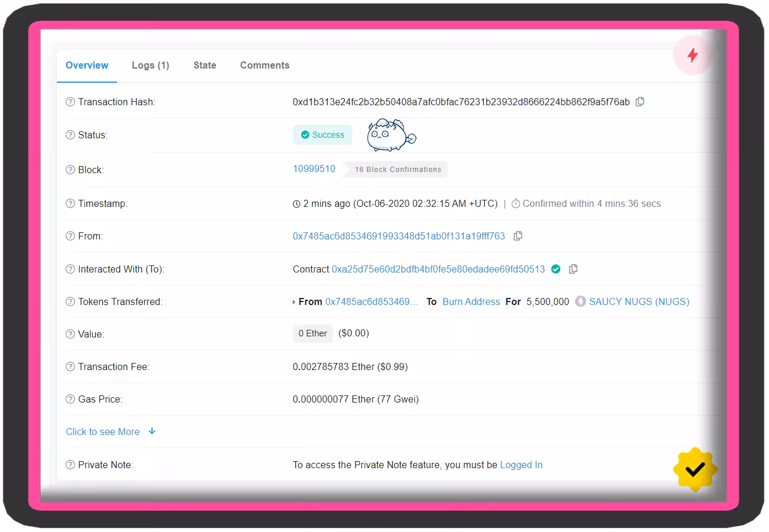This screenshot has height=532, width=769.
Task: Open the Comments tab
Action: [x=264, y=65]
